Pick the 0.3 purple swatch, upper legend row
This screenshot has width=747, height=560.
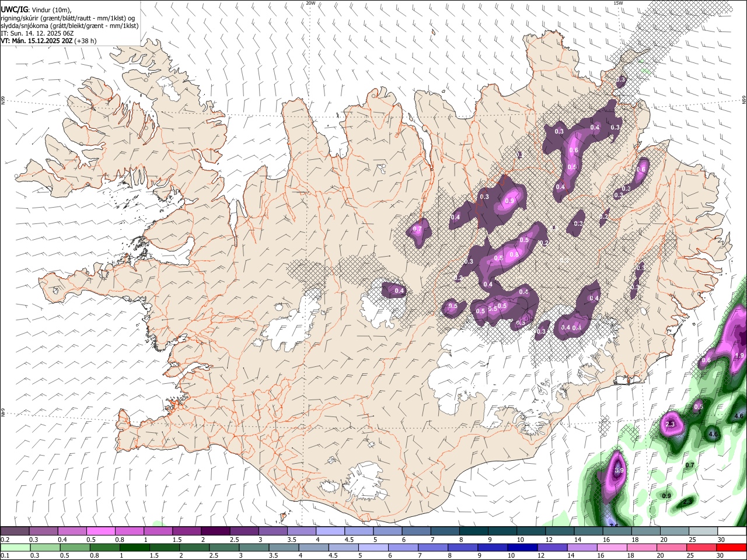(x=44, y=531)
